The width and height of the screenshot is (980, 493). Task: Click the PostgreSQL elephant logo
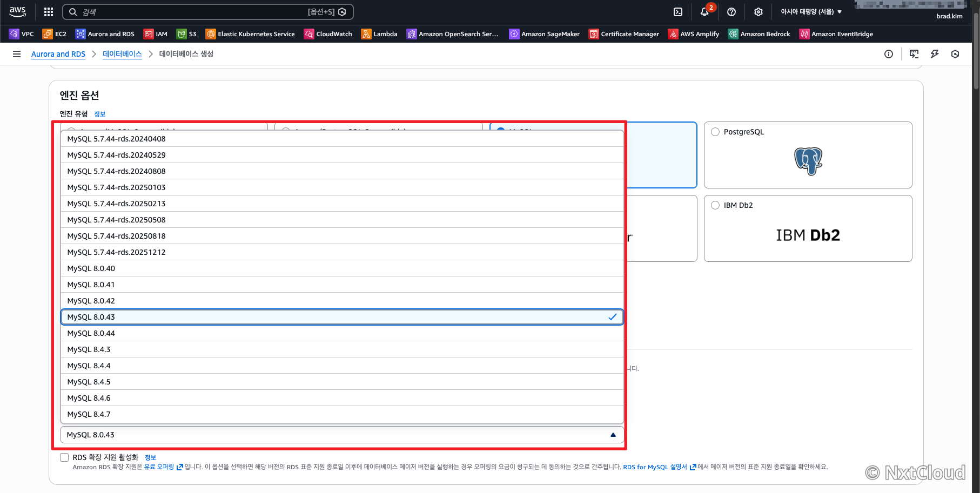808,161
